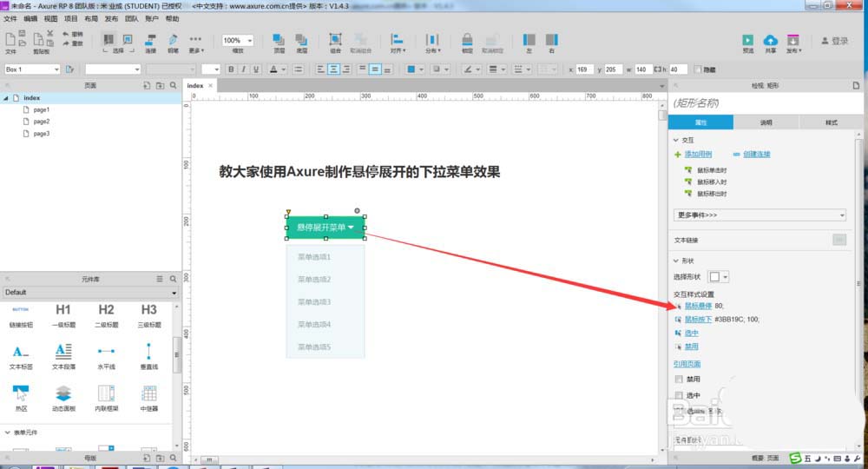Click the Connect (连接) tool icon

[x=150, y=40]
